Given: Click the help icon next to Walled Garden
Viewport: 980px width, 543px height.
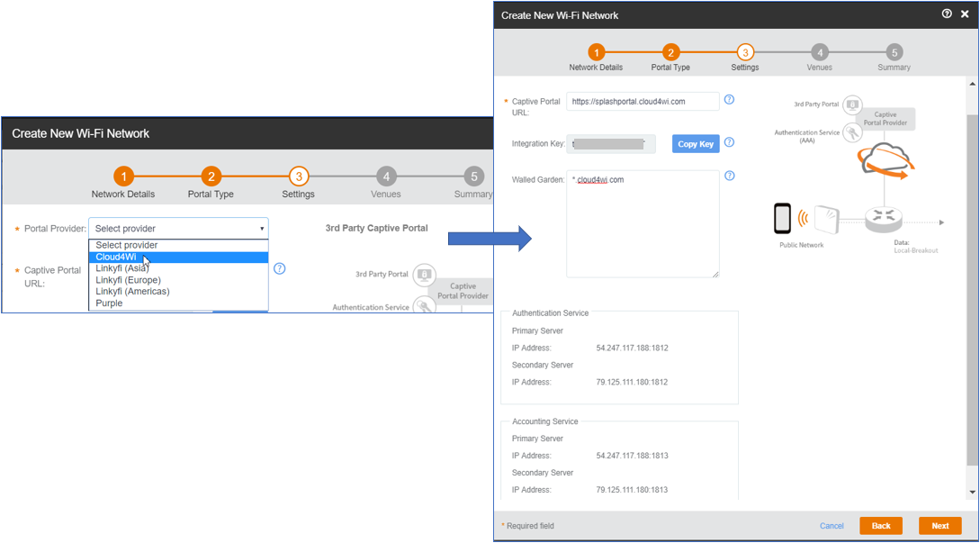Looking at the screenshot, I should pos(729,176).
